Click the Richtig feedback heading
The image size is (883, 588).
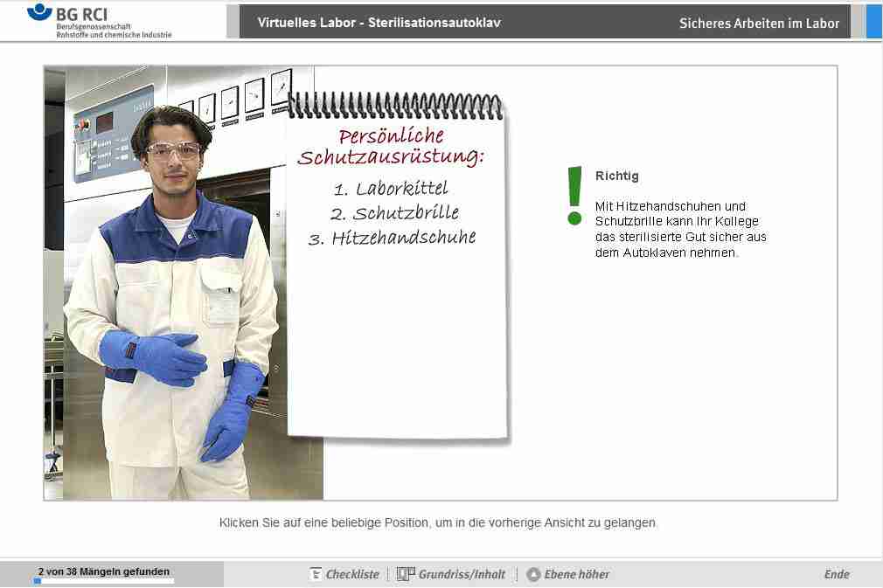tap(616, 176)
